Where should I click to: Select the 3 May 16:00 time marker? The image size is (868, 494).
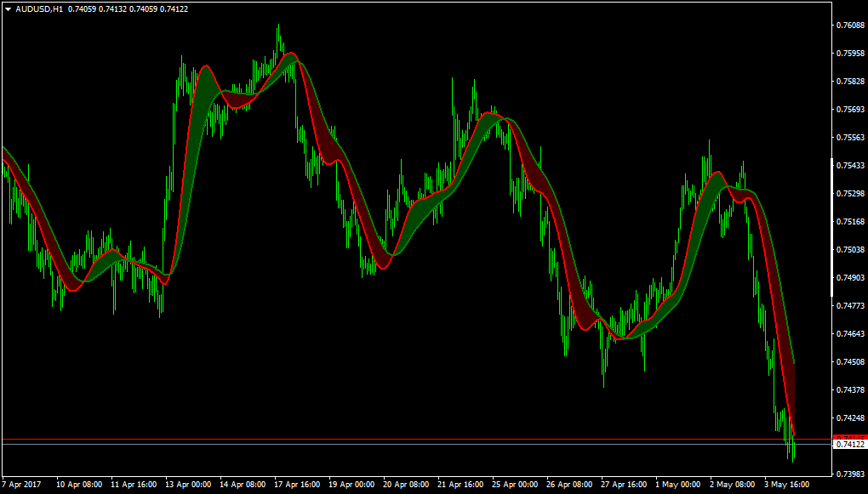point(788,484)
